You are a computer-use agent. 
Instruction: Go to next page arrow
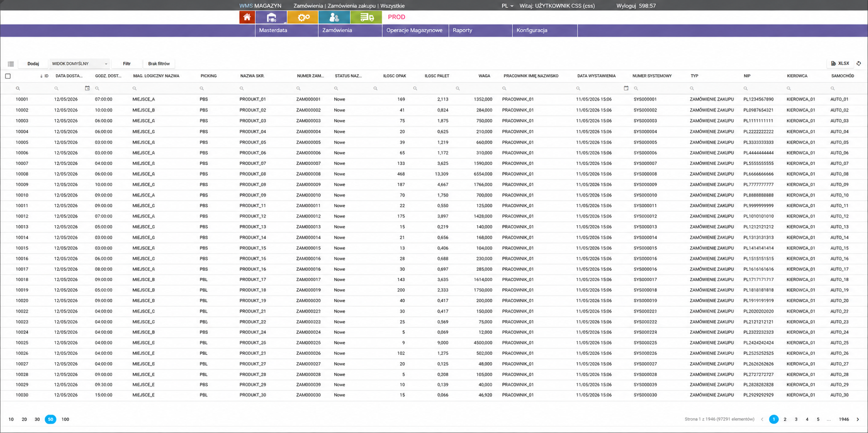pyautogui.click(x=858, y=419)
